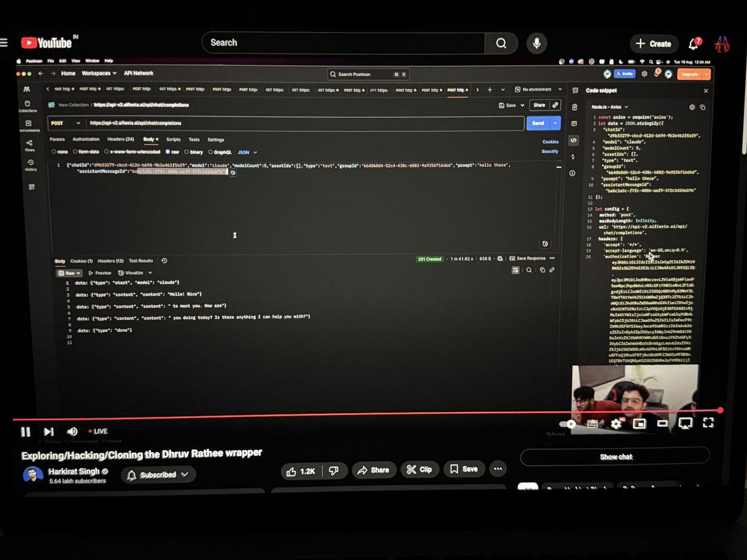Expand the Subscribed notification dropdown
The width and height of the screenshot is (747, 560).
click(158, 475)
